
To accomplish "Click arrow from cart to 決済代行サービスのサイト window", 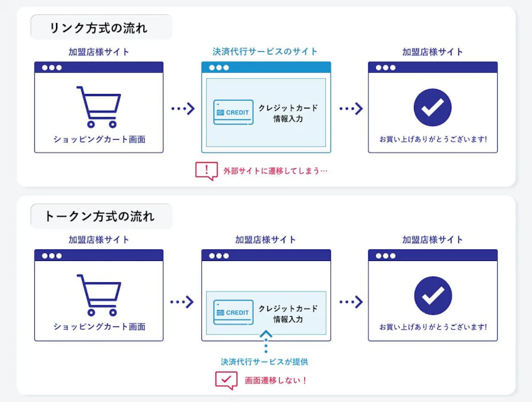I will click(182, 109).
